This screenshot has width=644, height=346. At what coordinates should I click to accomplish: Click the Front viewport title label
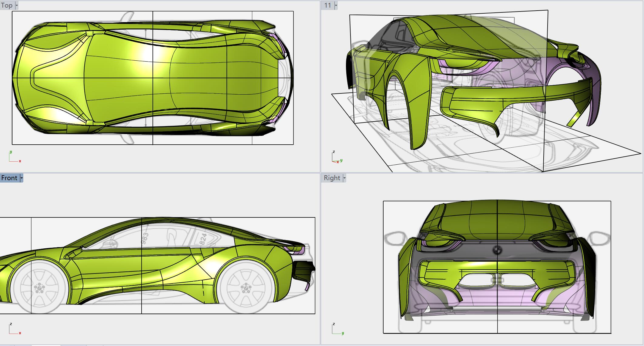click(9, 178)
